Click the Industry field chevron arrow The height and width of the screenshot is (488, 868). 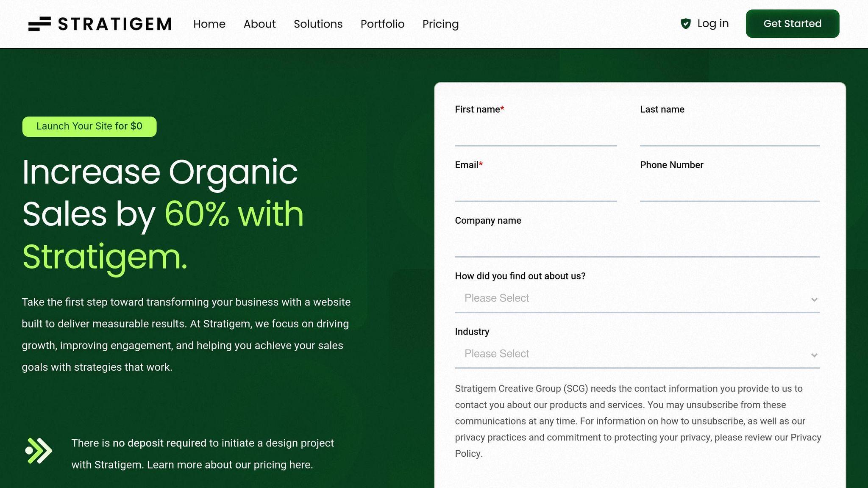coord(814,355)
